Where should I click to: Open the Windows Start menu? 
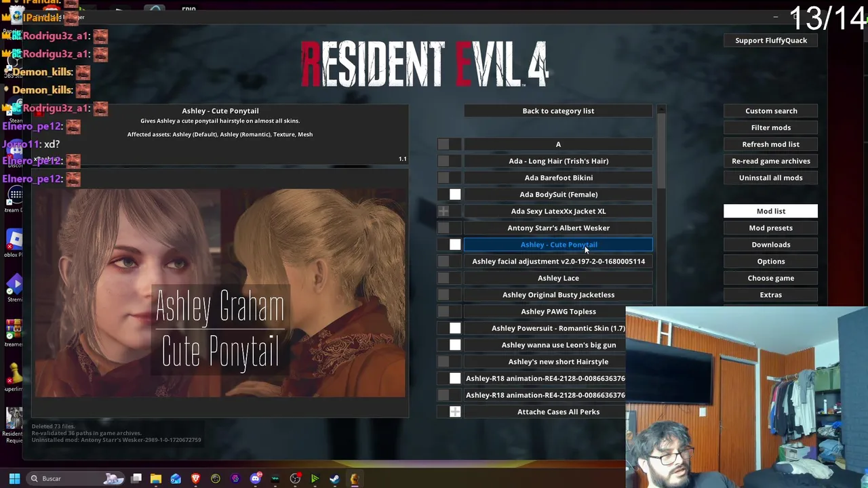[x=14, y=479]
